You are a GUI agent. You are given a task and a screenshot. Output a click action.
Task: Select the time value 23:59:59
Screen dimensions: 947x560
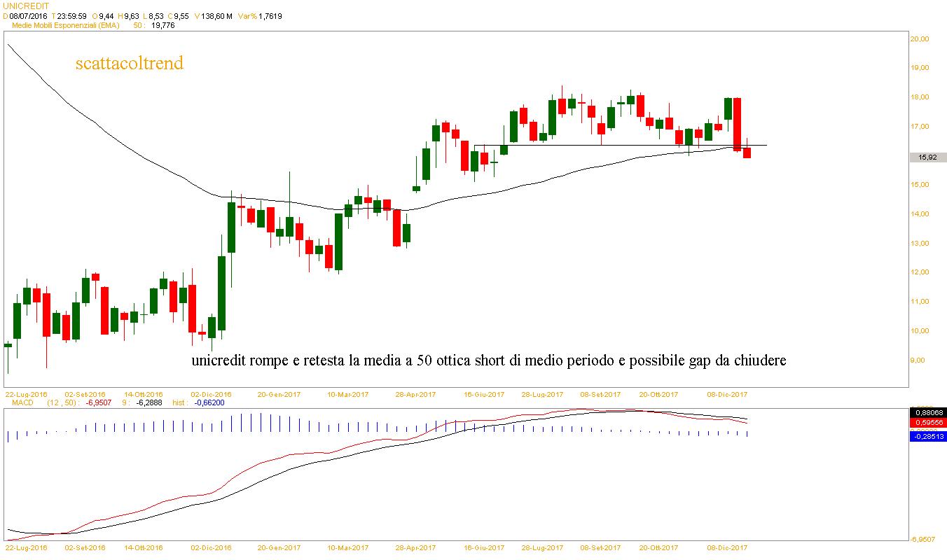74,15
